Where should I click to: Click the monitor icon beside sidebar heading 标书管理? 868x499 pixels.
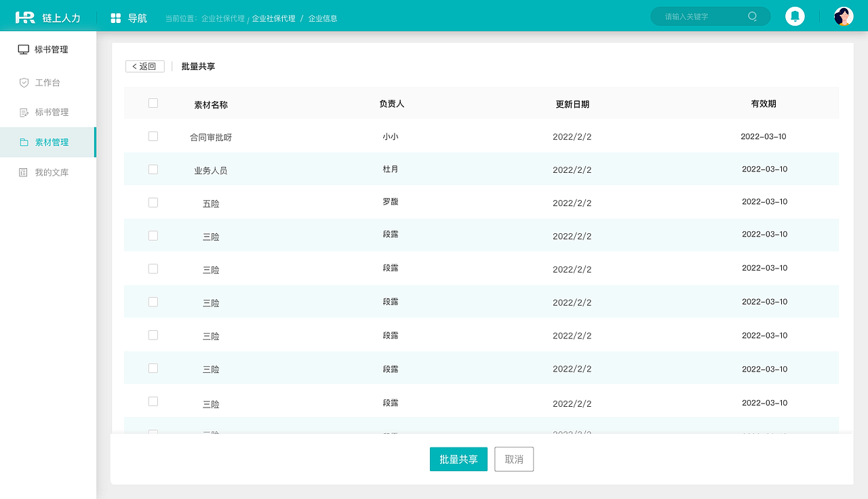tap(24, 49)
